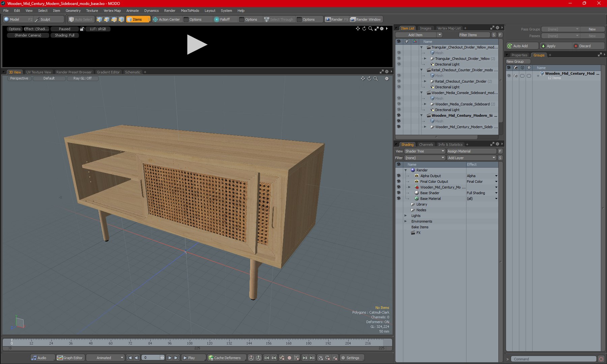Toggle visibility of Final Color Output
Screen dimensions: 607x364
[x=399, y=182]
